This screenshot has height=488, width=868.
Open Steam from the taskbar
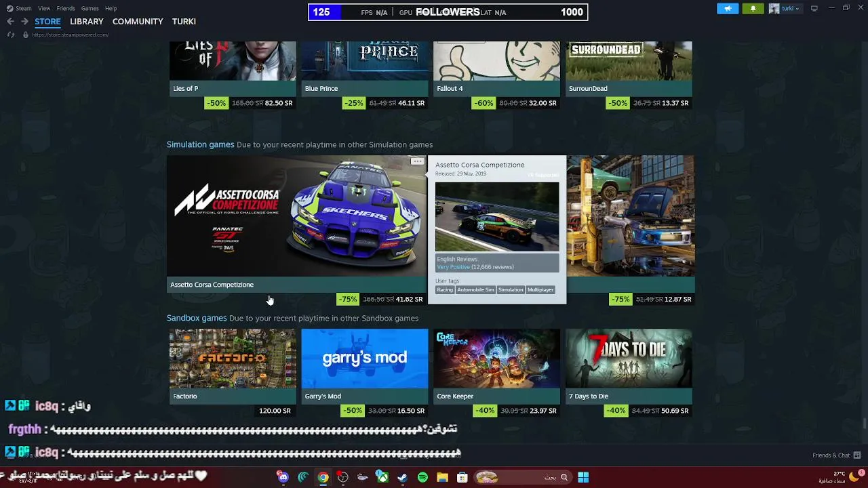(x=403, y=477)
